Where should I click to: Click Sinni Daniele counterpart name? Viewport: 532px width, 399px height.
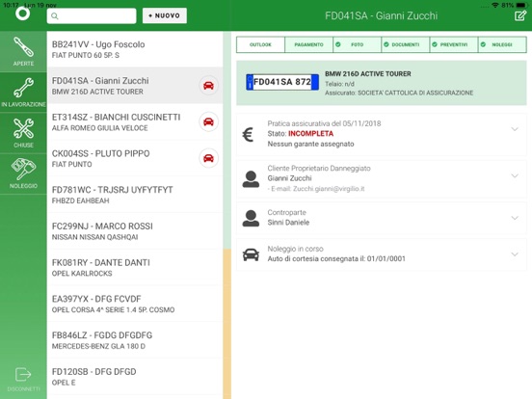coord(288,223)
